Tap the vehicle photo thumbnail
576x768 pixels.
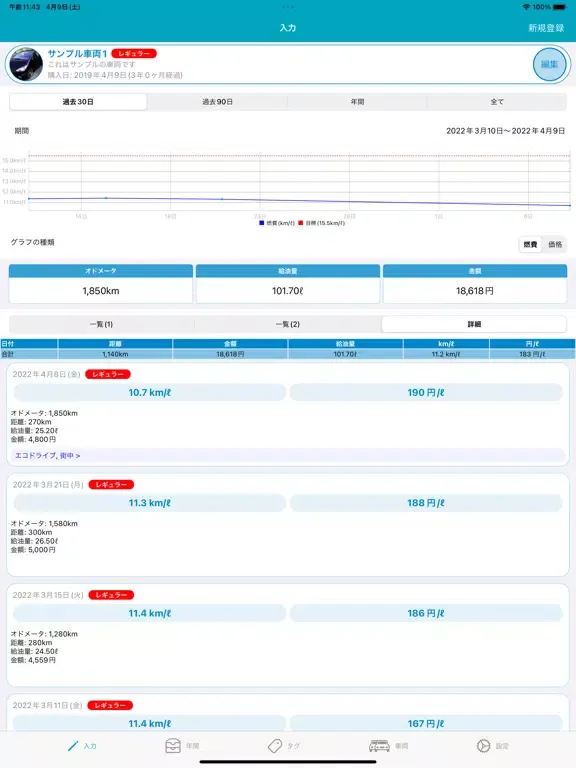[x=26, y=64]
